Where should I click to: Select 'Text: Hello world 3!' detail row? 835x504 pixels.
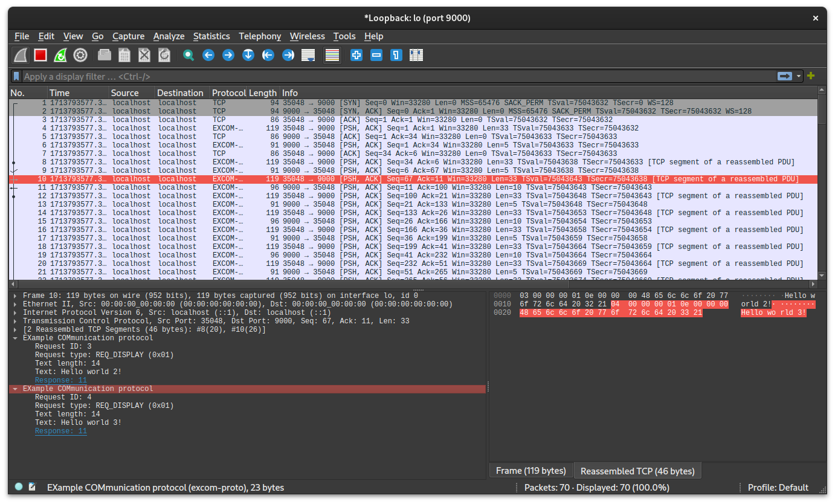pyautogui.click(x=248, y=422)
